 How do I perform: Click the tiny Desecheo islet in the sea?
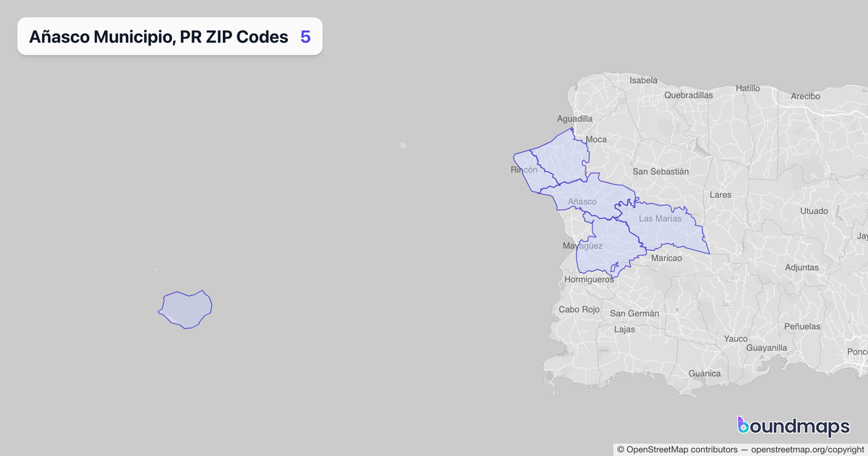(403, 145)
